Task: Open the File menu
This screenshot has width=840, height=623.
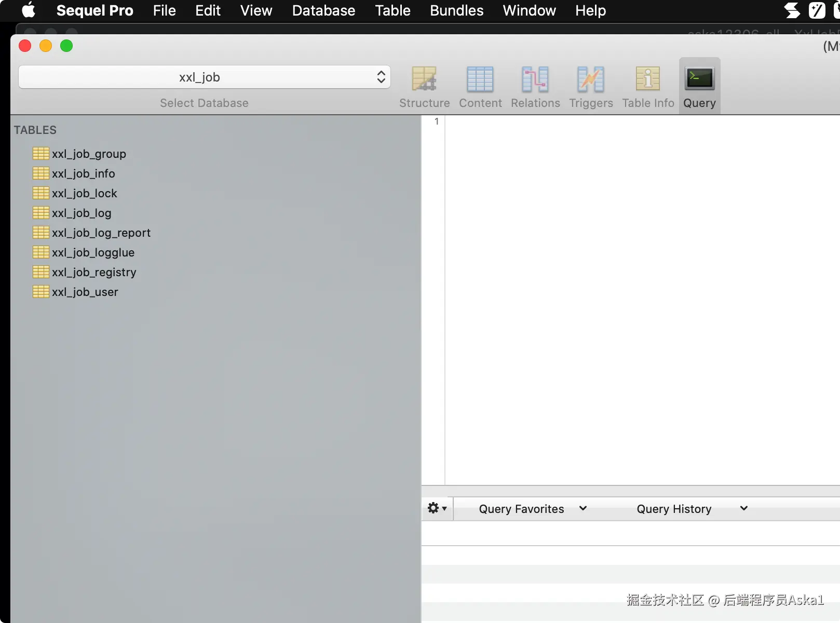Action: 165,10
